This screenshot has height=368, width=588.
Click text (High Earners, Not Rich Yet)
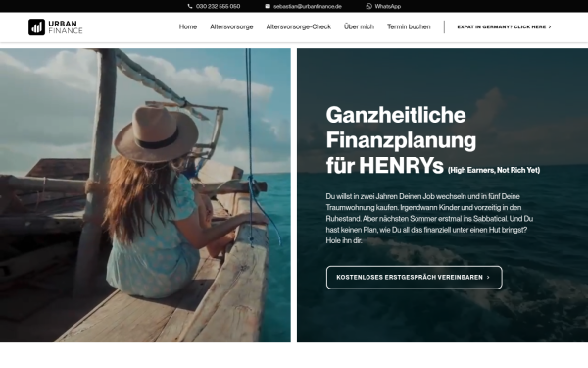(x=494, y=170)
